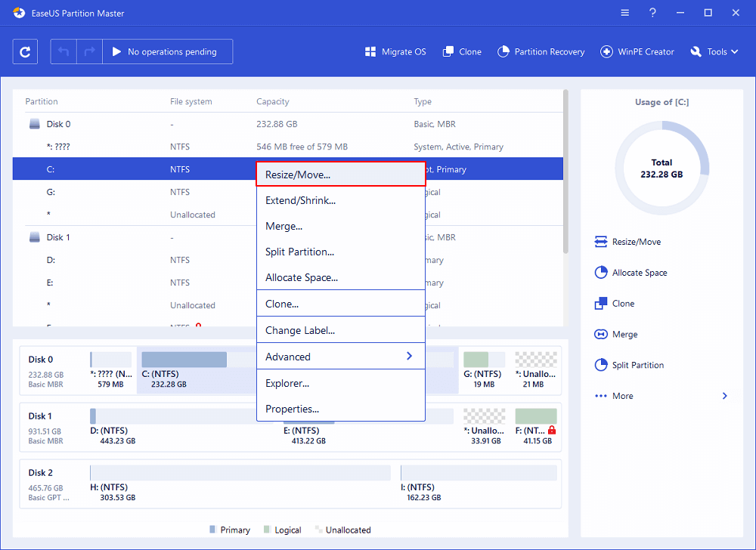Choose Extend/Shrink... from context menu
The width and height of the screenshot is (756, 550).
[341, 200]
